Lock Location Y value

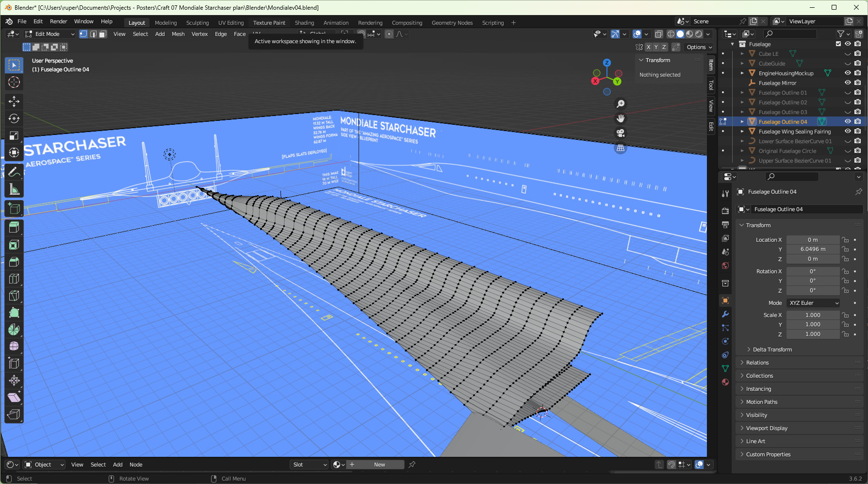(845, 249)
